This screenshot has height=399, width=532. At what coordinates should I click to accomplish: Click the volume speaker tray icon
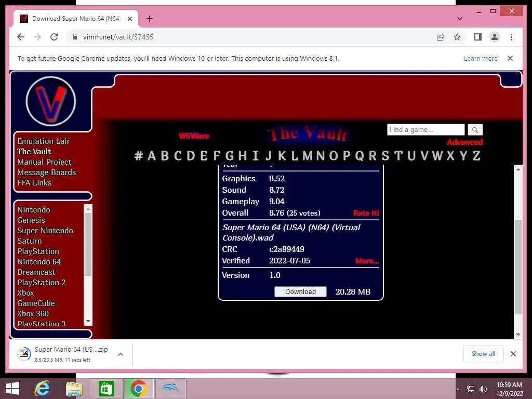pos(483,389)
